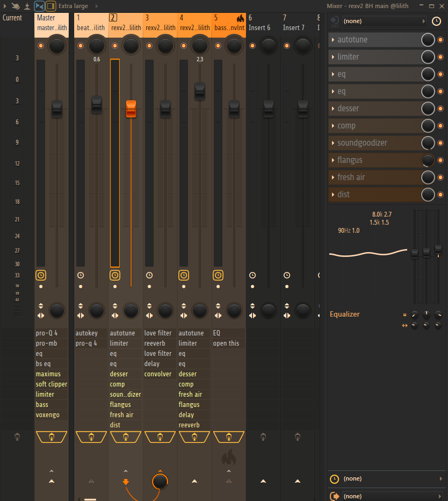Image resolution: width=448 pixels, height=501 pixels.
Task: Open the delay compensation (none) menu
Action: (393, 478)
